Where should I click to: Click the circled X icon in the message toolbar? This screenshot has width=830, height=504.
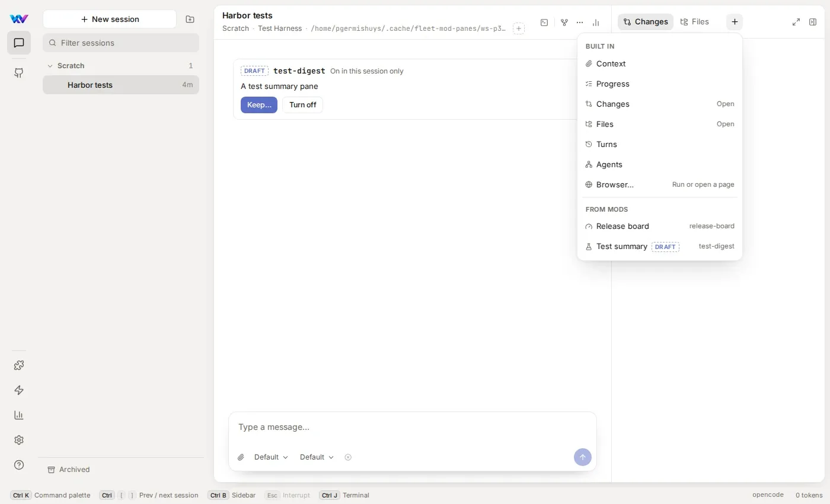coord(348,457)
